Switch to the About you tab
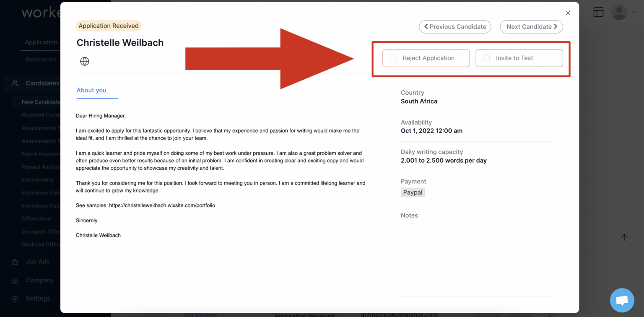 [91, 90]
